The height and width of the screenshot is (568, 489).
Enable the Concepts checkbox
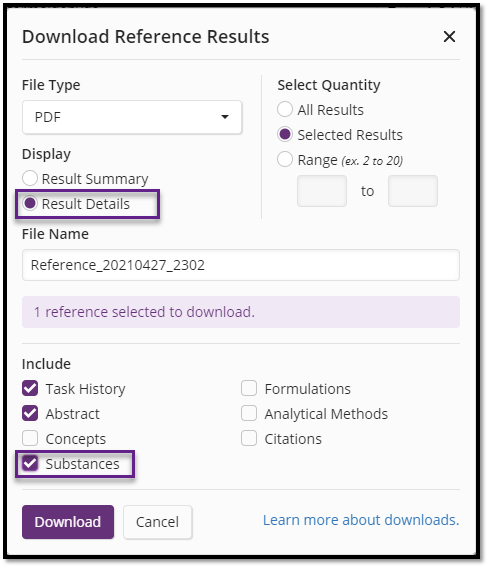tap(30, 438)
